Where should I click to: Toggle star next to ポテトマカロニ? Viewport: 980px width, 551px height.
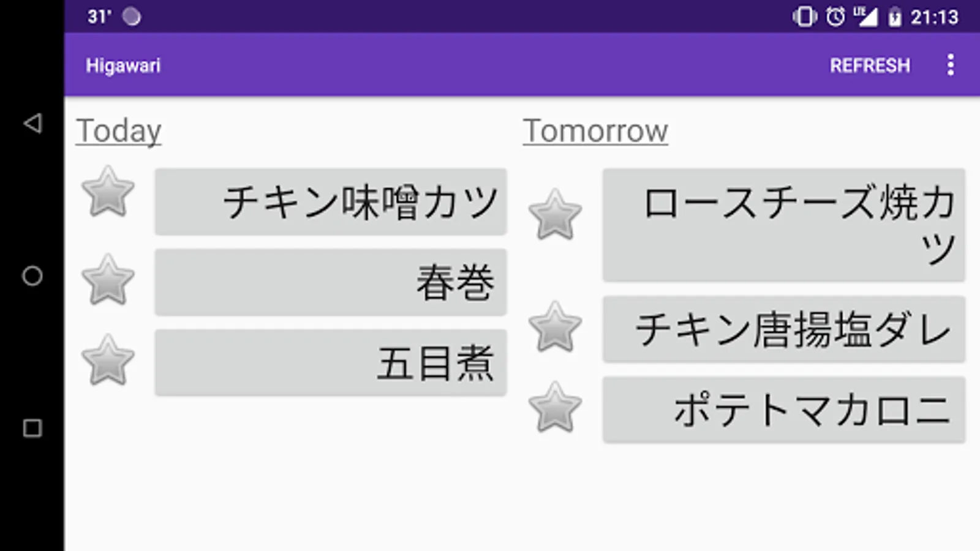pyautogui.click(x=555, y=408)
